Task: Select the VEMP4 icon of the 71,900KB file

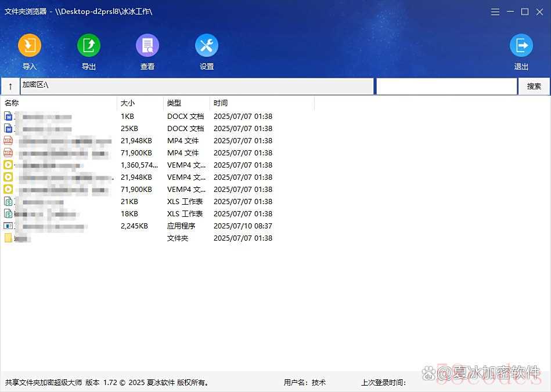Action: click(8, 190)
